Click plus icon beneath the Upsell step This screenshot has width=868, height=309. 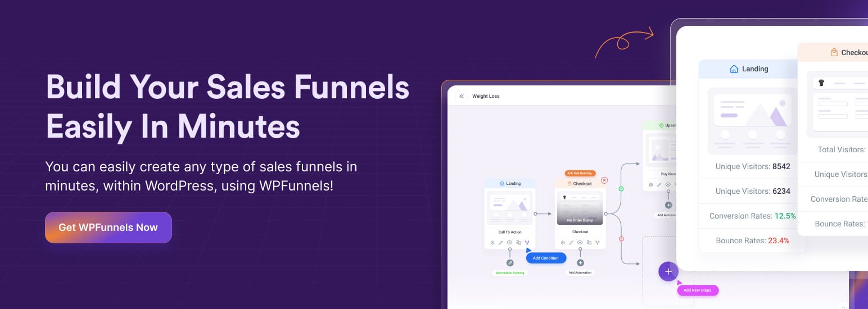pyautogui.click(x=668, y=205)
